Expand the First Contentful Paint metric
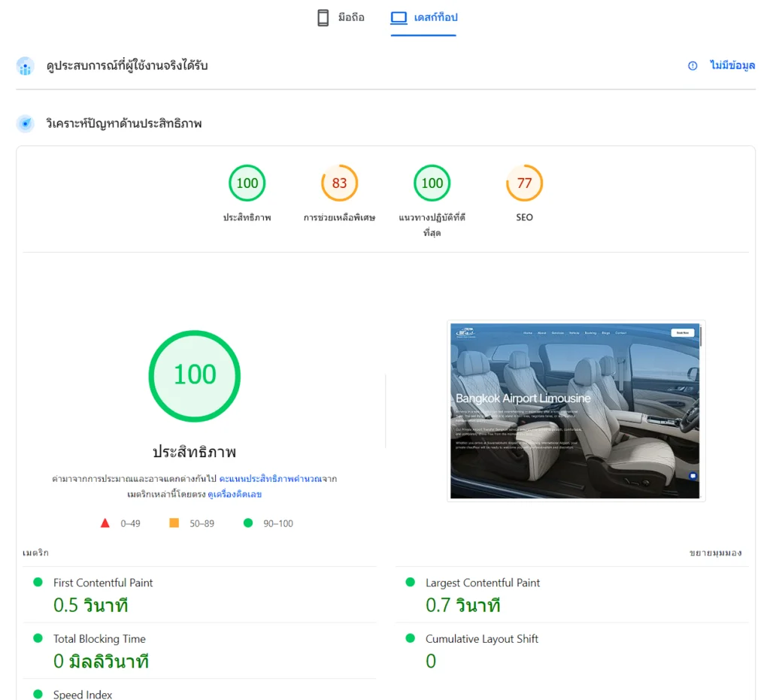The height and width of the screenshot is (700, 770). tap(103, 583)
